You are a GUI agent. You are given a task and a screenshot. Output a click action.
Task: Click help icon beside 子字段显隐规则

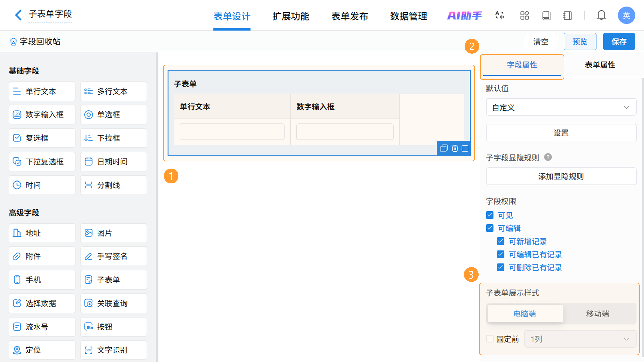point(548,157)
